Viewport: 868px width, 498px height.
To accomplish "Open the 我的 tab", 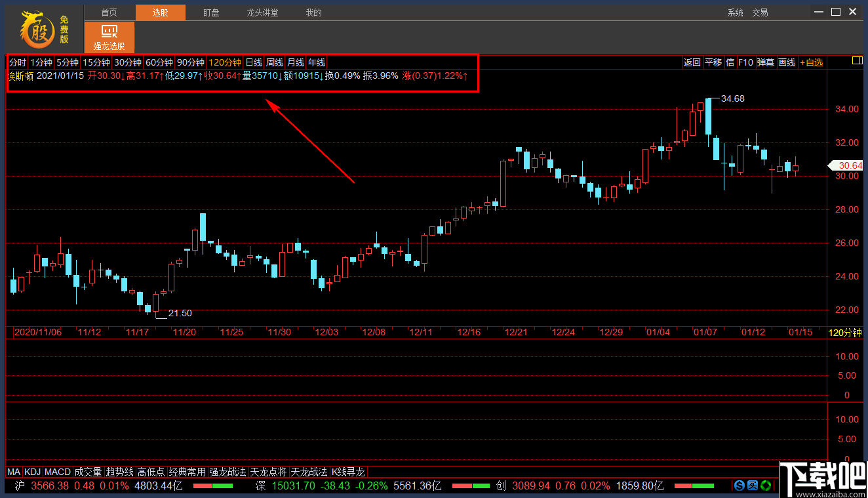I will (x=314, y=12).
